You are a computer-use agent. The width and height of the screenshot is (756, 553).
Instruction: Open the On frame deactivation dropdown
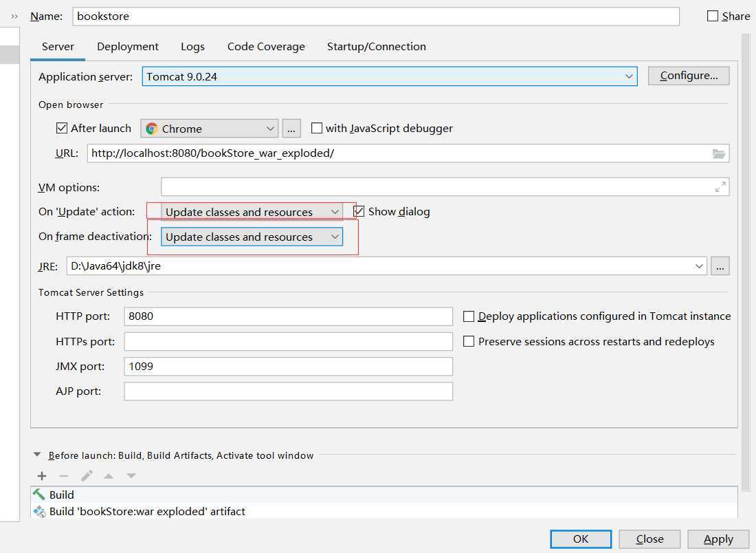pyautogui.click(x=252, y=237)
